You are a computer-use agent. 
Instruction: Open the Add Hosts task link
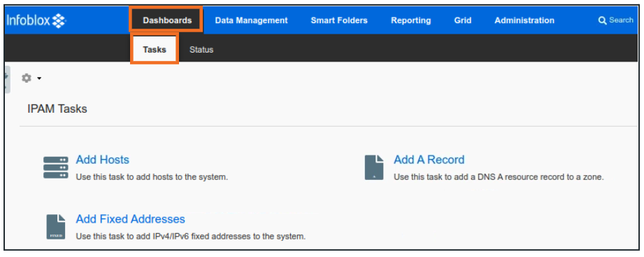(x=102, y=160)
